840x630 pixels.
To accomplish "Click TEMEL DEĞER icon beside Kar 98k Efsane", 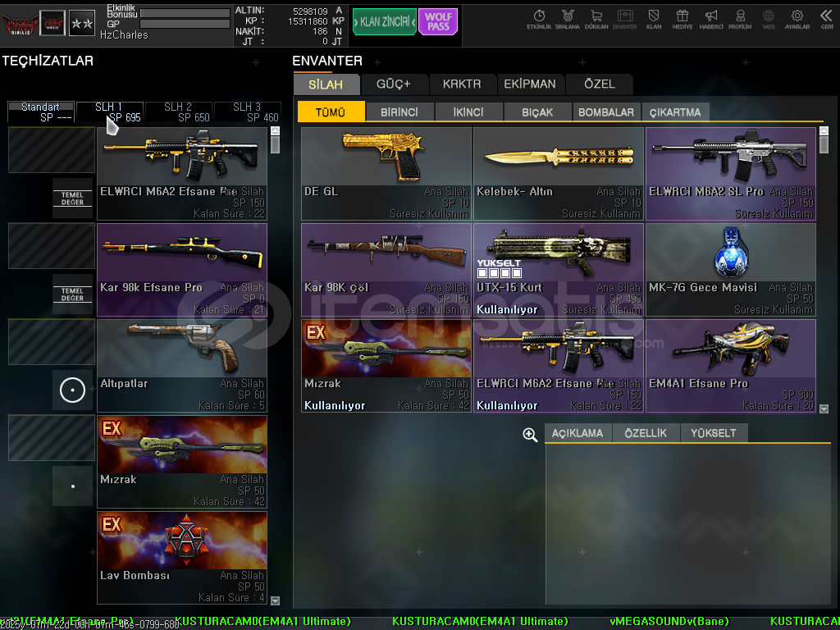I will coord(72,294).
